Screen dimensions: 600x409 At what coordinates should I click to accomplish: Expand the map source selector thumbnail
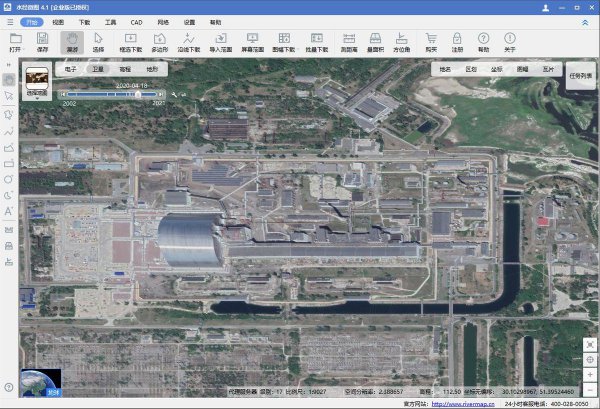pos(38,79)
